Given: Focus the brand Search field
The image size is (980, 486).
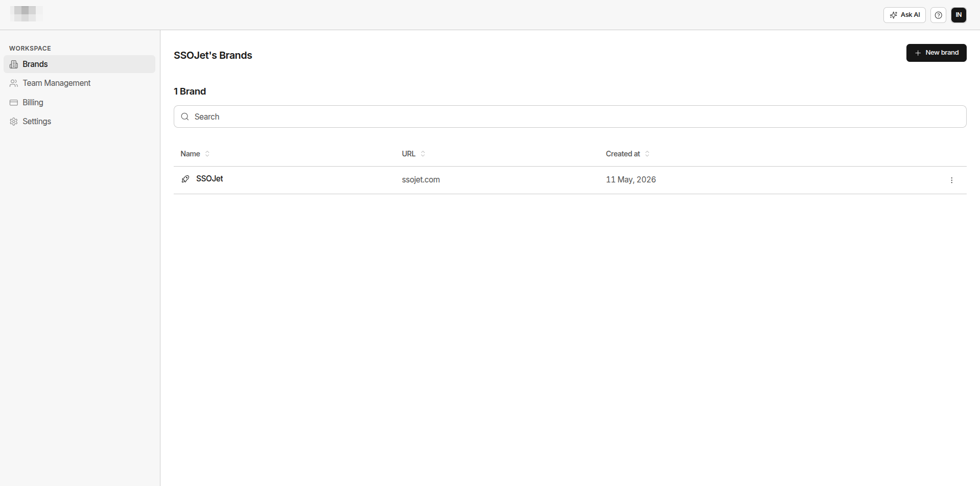Looking at the screenshot, I should [570, 117].
